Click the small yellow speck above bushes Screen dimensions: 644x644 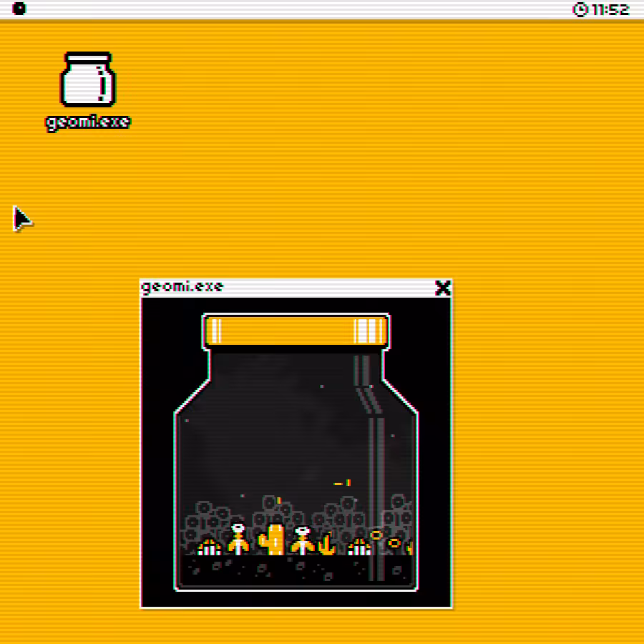tap(279, 500)
